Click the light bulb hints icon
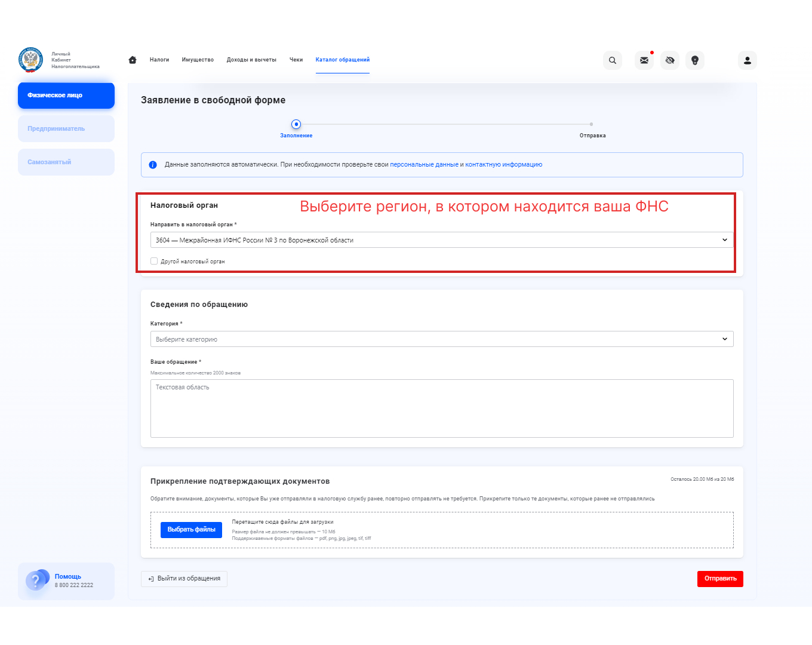 tap(695, 60)
